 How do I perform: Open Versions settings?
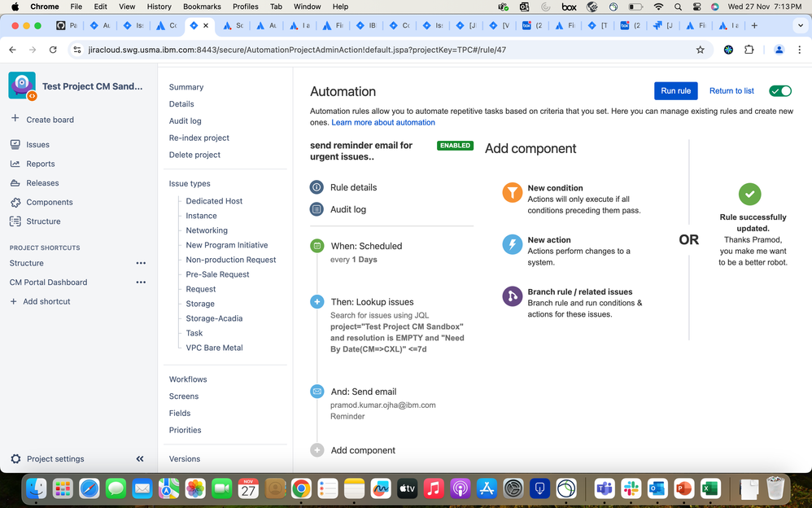tap(185, 459)
